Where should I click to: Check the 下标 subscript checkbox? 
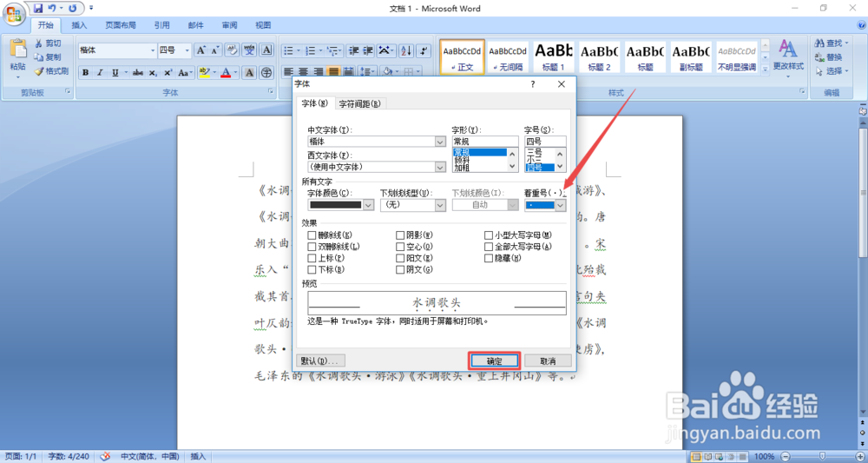click(312, 269)
